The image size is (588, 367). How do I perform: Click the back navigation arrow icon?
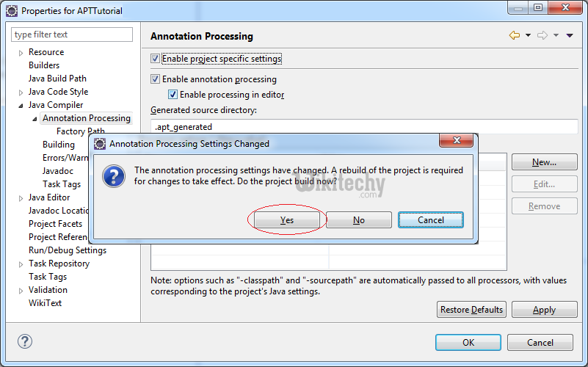[x=515, y=35]
